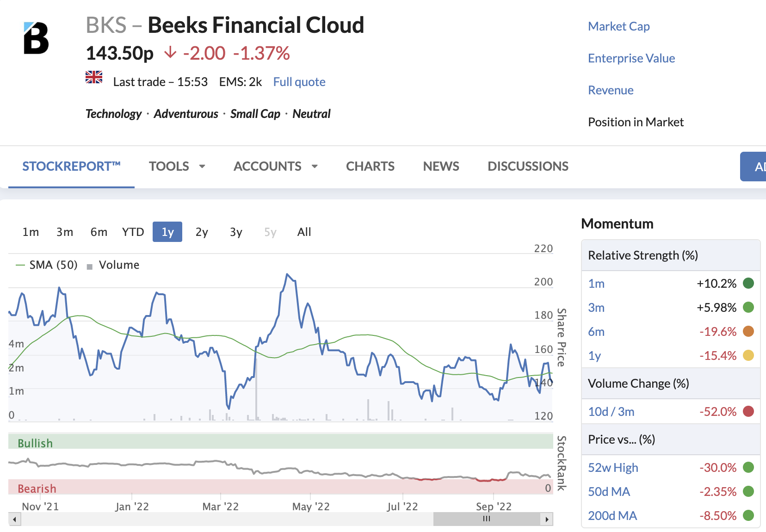
Task: Select the All chart range
Action: click(x=304, y=232)
